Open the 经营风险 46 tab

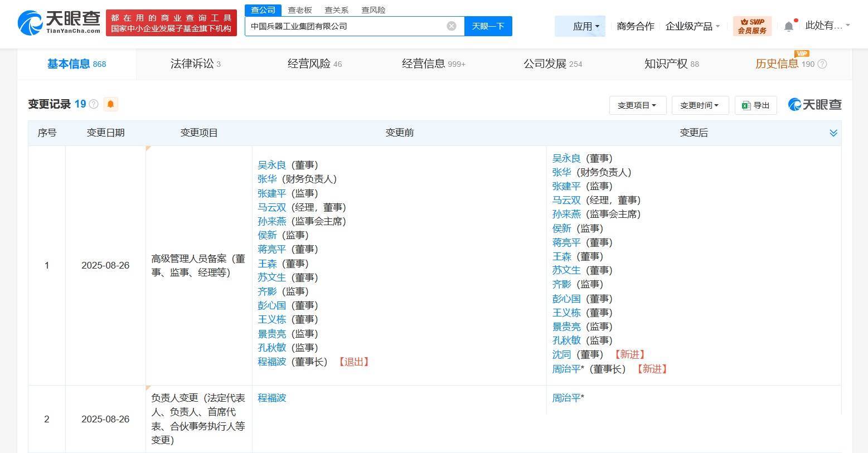click(x=314, y=64)
